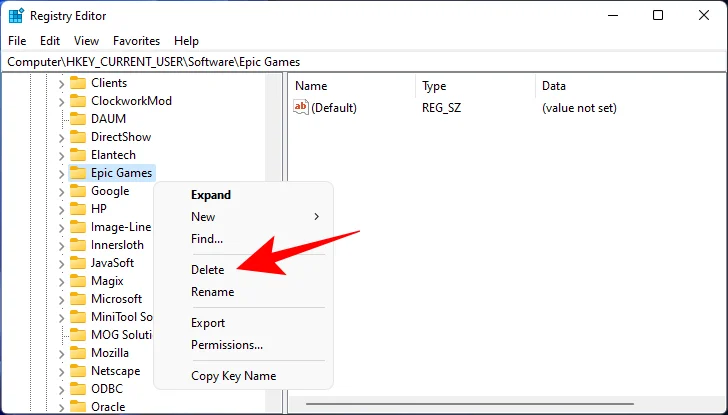Click the Registry Editor app icon in title bar

(14, 15)
